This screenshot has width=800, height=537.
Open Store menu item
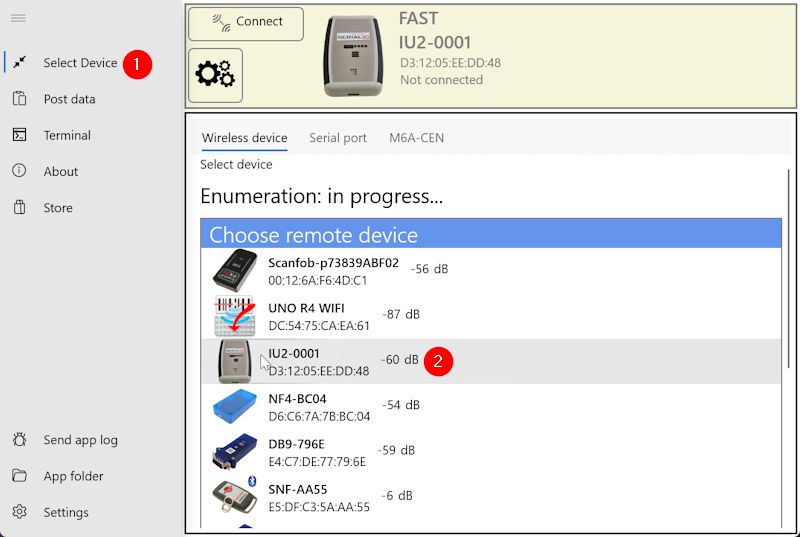[x=58, y=208]
